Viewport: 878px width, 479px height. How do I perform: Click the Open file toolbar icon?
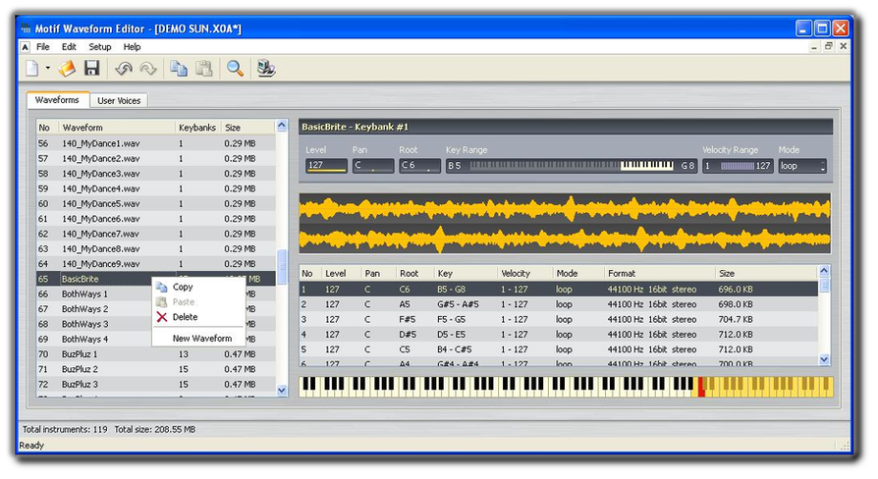67,69
